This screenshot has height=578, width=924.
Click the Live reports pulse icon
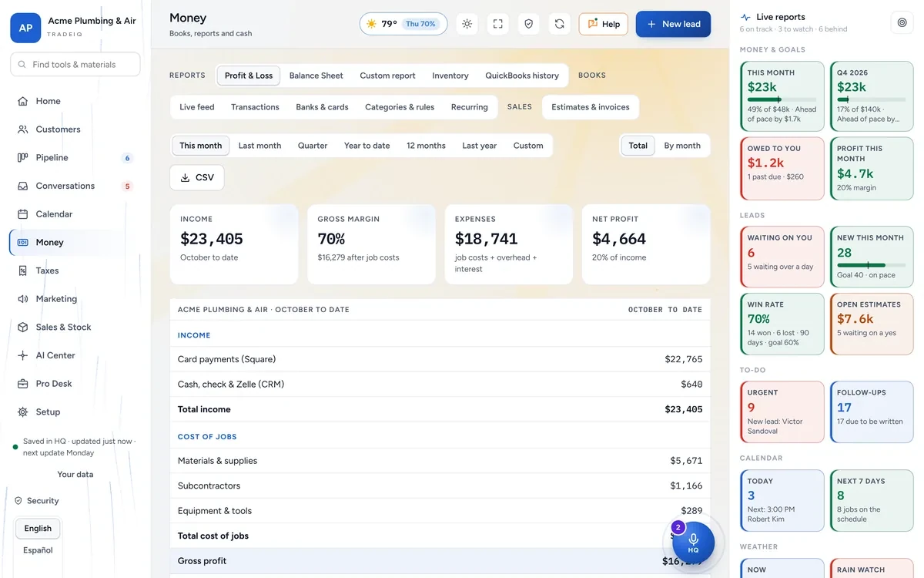(x=745, y=17)
